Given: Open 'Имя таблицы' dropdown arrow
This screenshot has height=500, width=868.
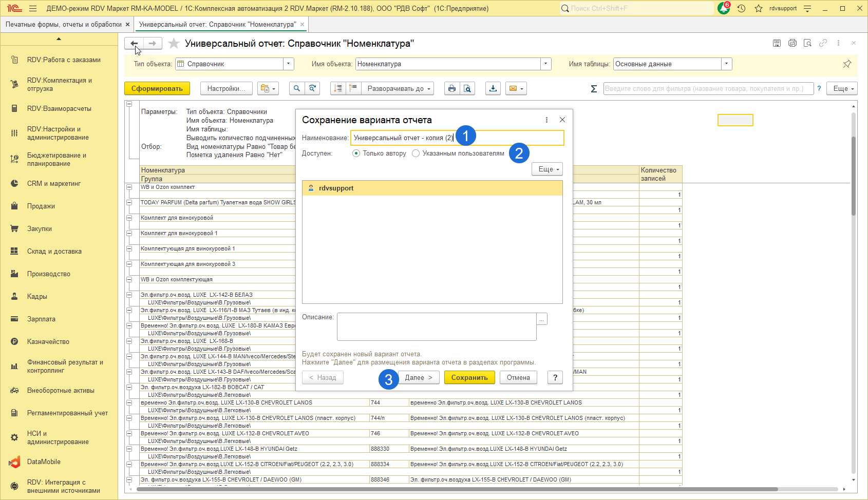Looking at the screenshot, I should [726, 64].
